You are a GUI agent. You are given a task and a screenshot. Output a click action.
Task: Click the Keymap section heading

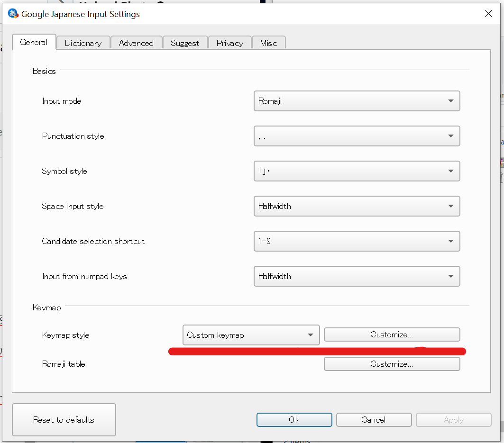tap(46, 307)
